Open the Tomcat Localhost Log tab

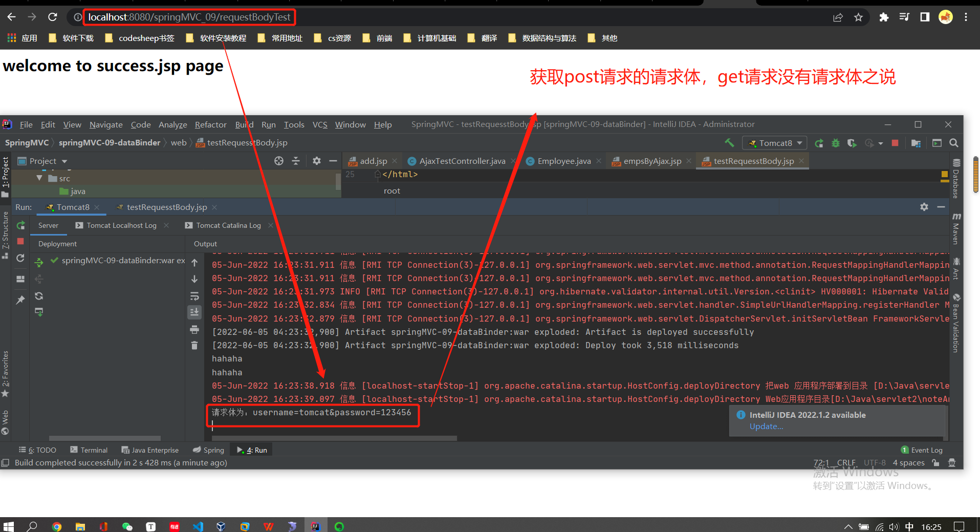tap(121, 225)
